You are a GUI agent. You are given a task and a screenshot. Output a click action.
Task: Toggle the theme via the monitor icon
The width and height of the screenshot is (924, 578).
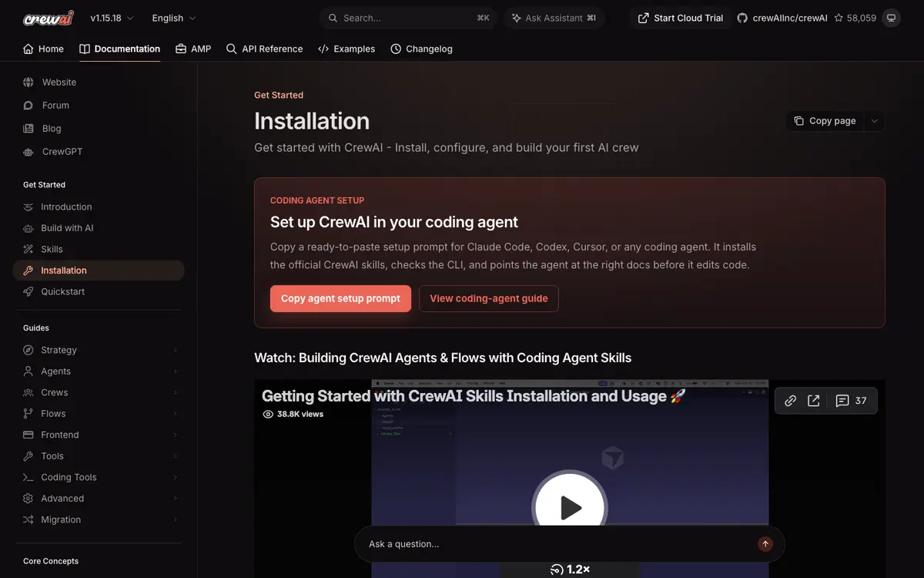(x=891, y=18)
